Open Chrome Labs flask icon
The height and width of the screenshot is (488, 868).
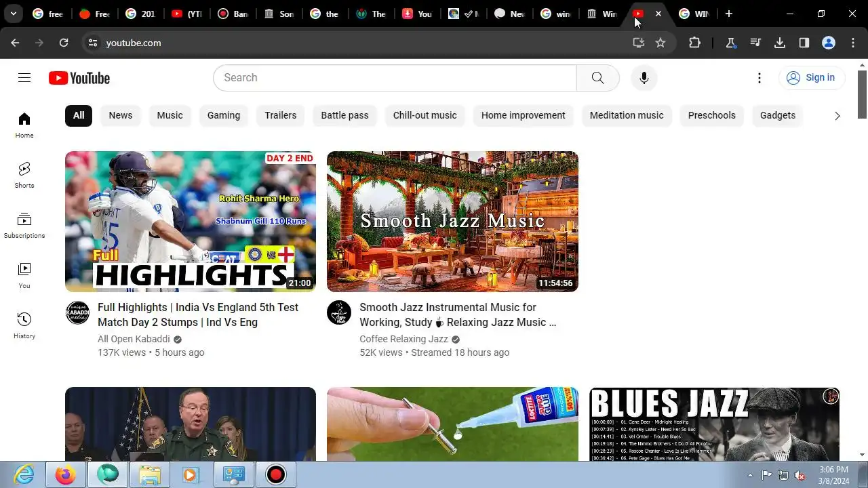coord(731,43)
